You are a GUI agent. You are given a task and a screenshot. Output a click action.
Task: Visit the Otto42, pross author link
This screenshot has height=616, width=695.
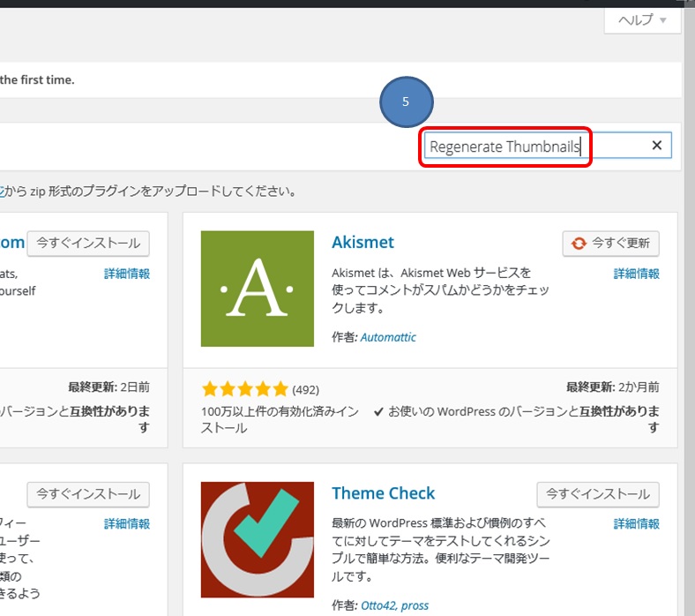394,605
